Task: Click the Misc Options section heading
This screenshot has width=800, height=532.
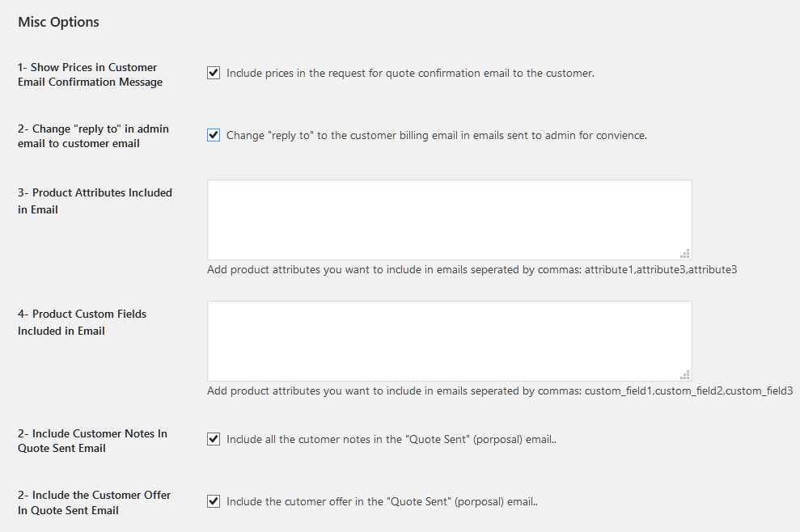Action: pyautogui.click(x=59, y=22)
